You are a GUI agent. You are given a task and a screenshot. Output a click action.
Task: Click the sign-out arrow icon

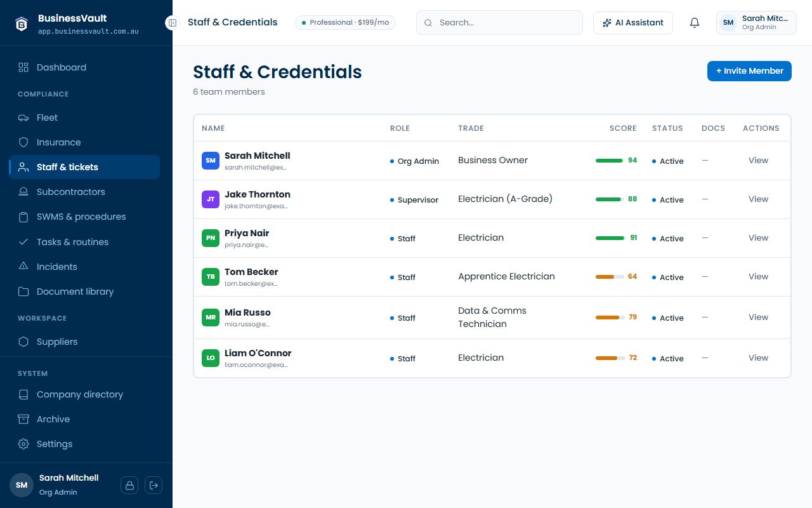pos(154,485)
